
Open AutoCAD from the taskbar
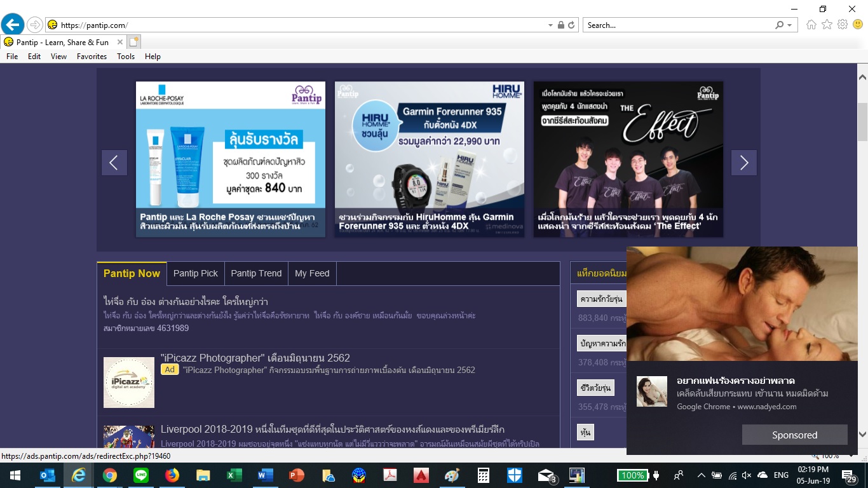point(421,475)
